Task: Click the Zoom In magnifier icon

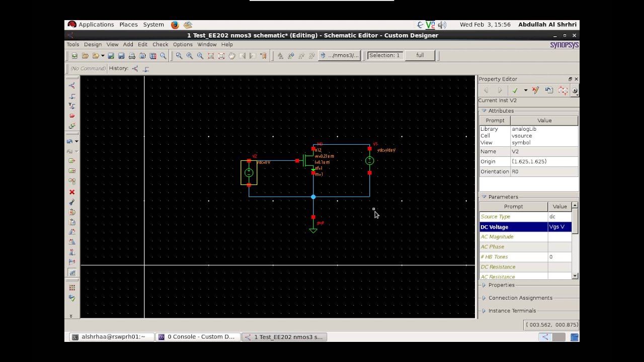Action: 190,56
